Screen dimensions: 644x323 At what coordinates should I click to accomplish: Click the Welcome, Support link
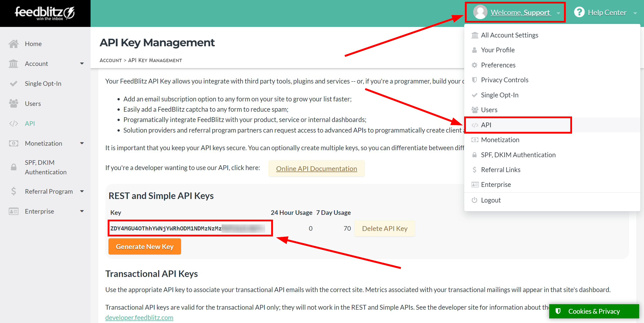click(520, 13)
